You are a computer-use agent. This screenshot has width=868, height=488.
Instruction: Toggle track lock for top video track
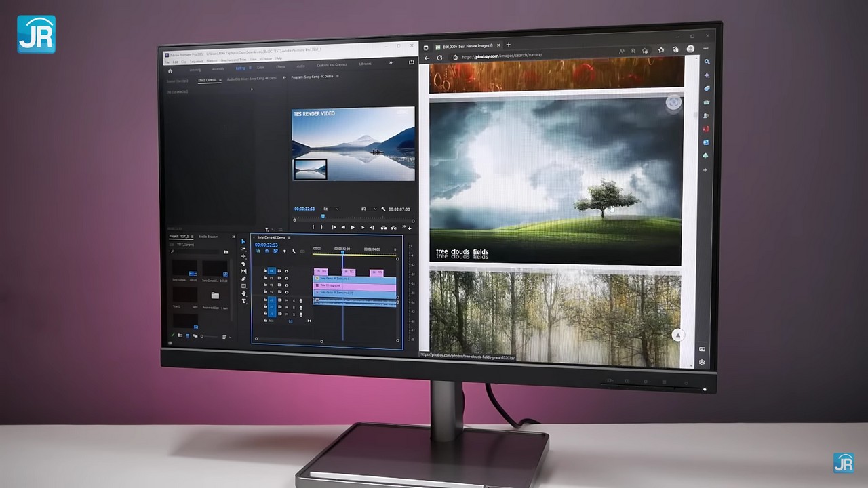click(265, 271)
